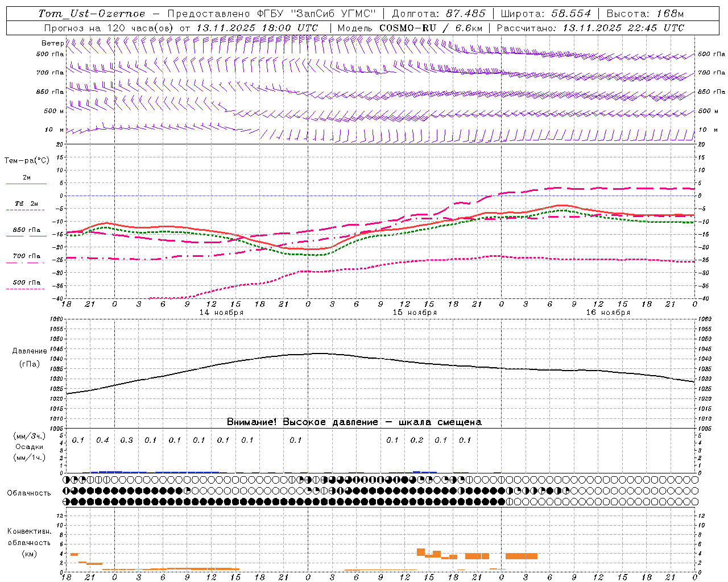Click the '16 ноября' date label
The width and height of the screenshot is (728, 582).
coord(608,312)
